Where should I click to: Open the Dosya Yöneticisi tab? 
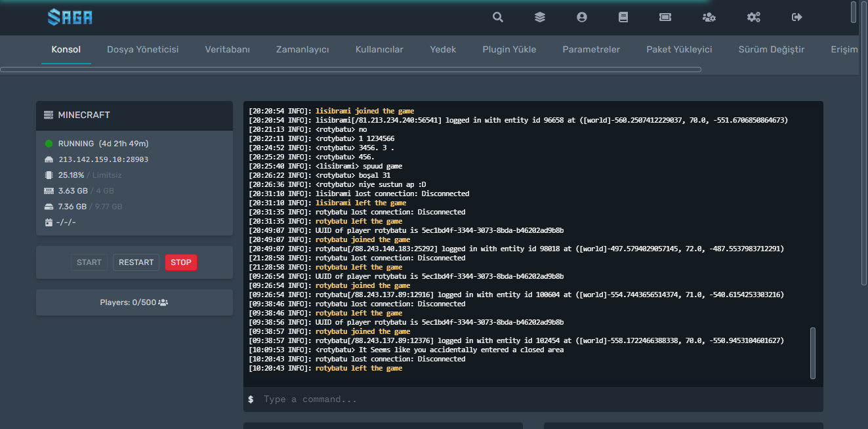pos(142,50)
